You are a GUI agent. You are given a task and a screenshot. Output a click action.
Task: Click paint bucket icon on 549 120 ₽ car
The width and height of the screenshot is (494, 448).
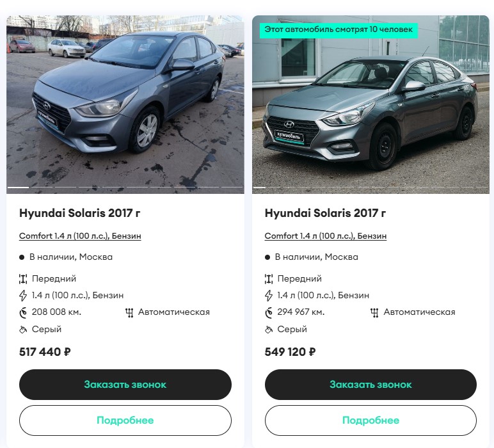[268, 330]
